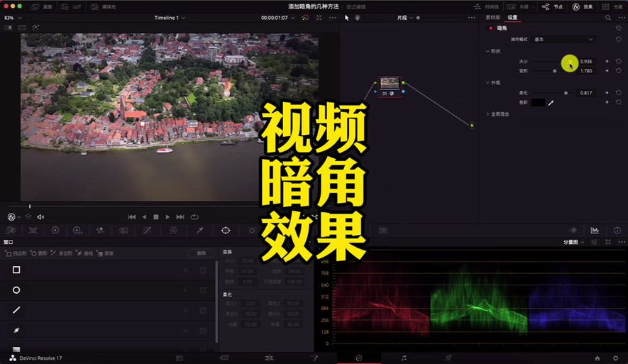This screenshot has width=628, height=364.
Task: Toggle the bypass color grades icon
Action: (x=305, y=18)
